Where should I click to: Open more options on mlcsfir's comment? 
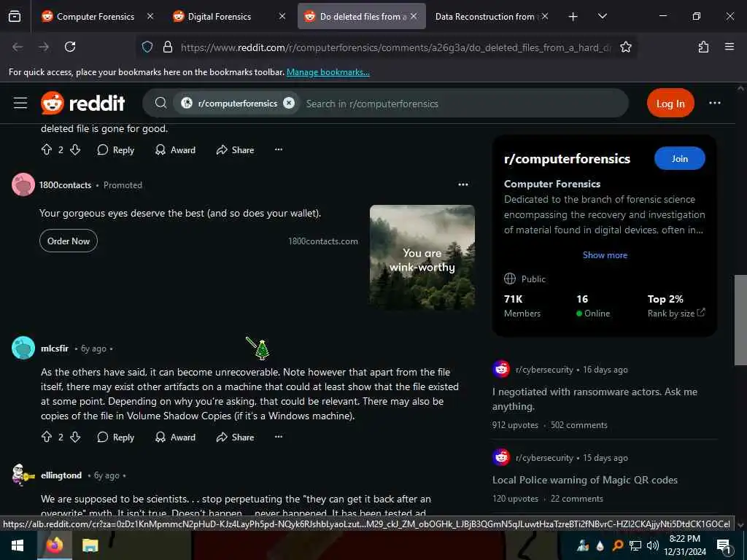click(279, 437)
